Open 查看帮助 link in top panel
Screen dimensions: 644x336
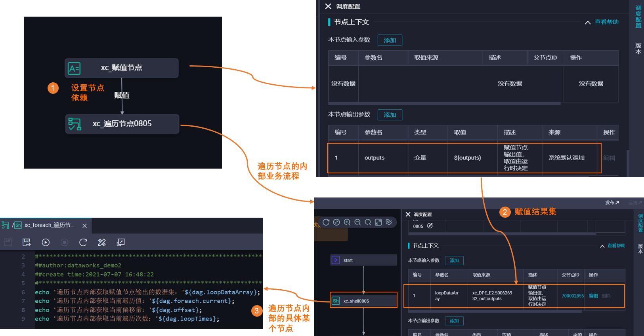pos(607,22)
